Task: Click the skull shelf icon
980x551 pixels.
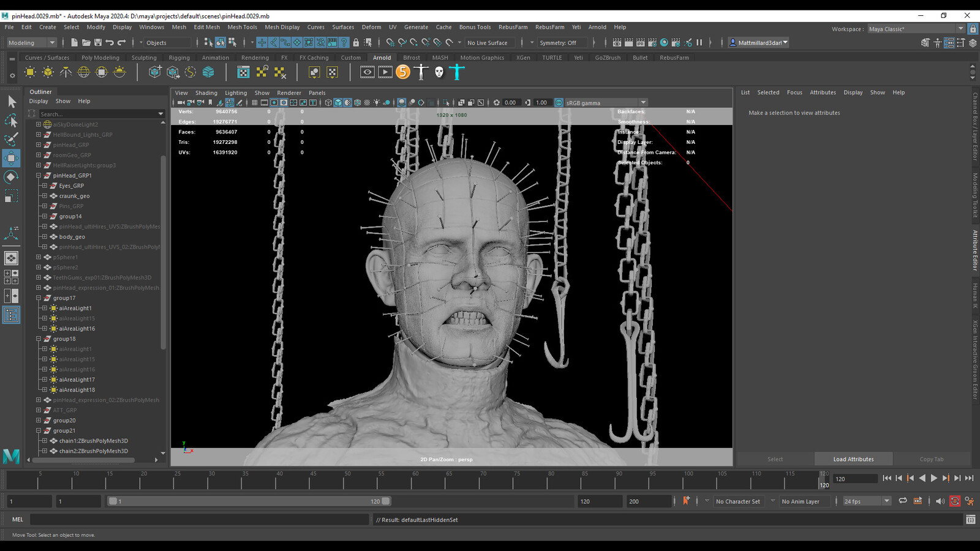Action: (x=439, y=72)
